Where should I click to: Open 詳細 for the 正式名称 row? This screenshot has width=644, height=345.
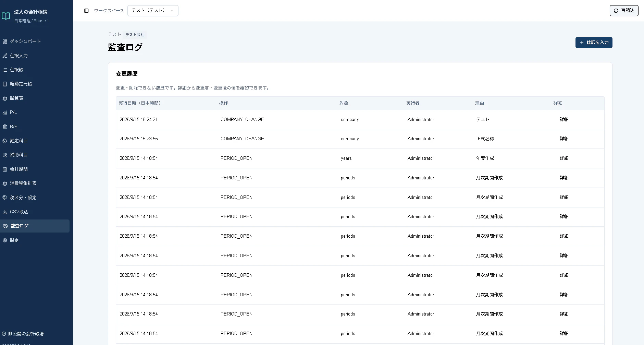pyautogui.click(x=564, y=139)
